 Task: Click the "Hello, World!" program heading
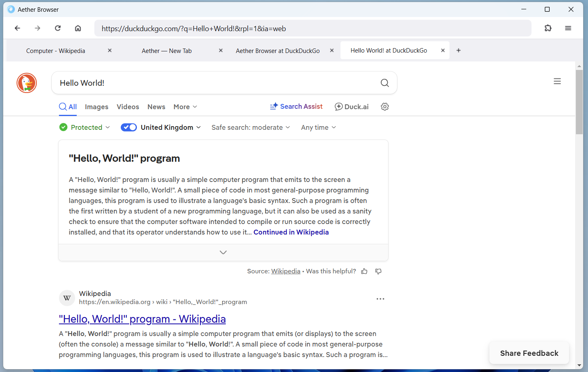pyautogui.click(x=124, y=158)
